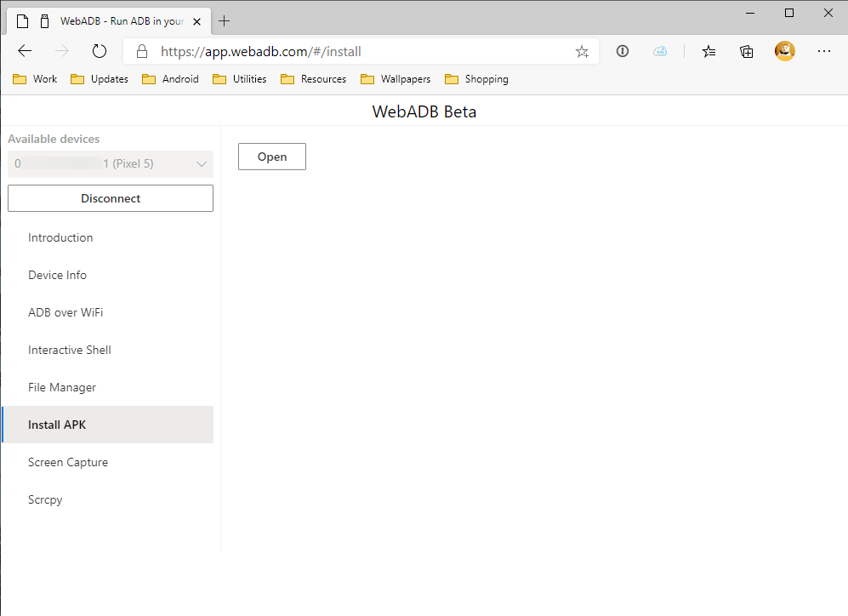Click the Disconnect button
This screenshot has width=848, height=616.
(x=111, y=198)
